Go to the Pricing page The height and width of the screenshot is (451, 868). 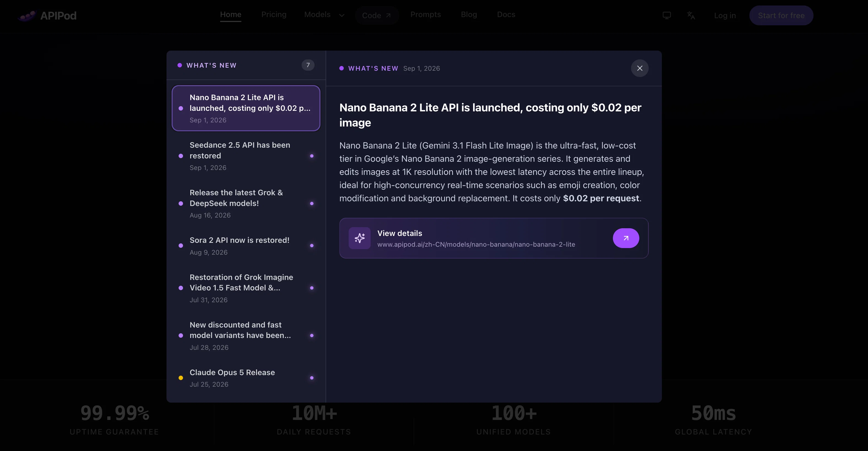click(x=274, y=15)
